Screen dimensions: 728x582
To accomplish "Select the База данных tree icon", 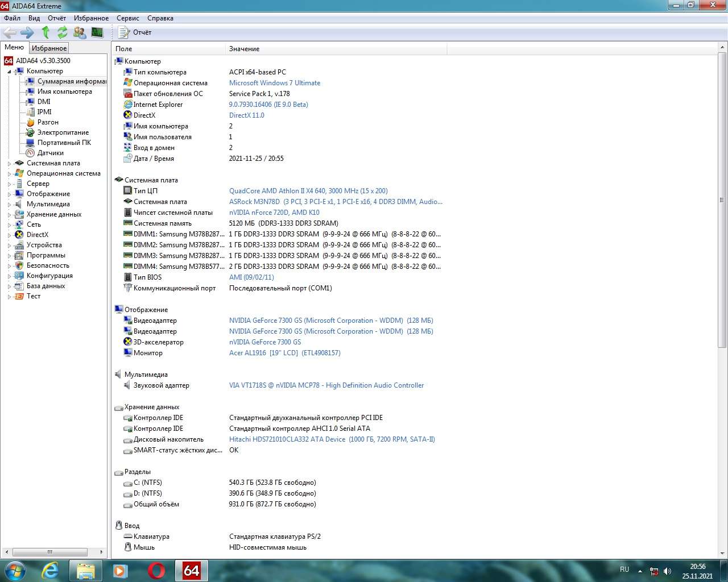I will tap(19, 286).
